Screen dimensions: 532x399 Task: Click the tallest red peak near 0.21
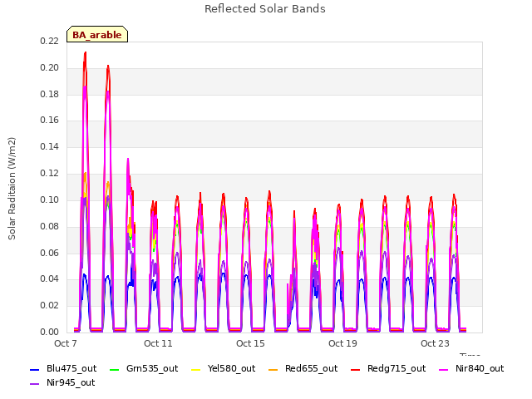[x=85, y=53]
